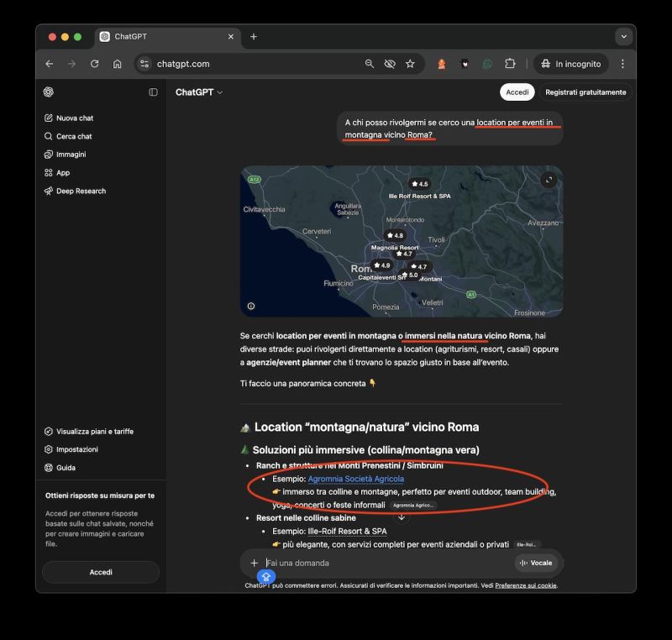Click the Accedi button in top header
The height and width of the screenshot is (640, 672).
pyautogui.click(x=517, y=92)
